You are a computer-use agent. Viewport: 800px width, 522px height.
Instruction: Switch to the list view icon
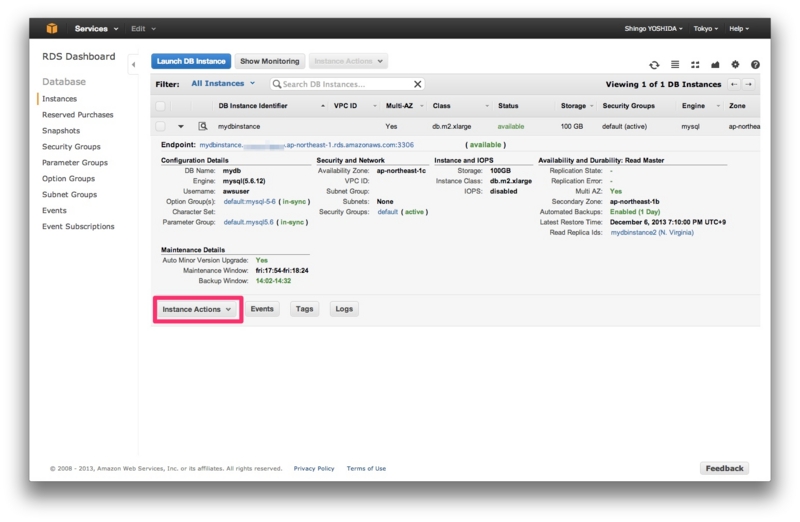(x=675, y=64)
